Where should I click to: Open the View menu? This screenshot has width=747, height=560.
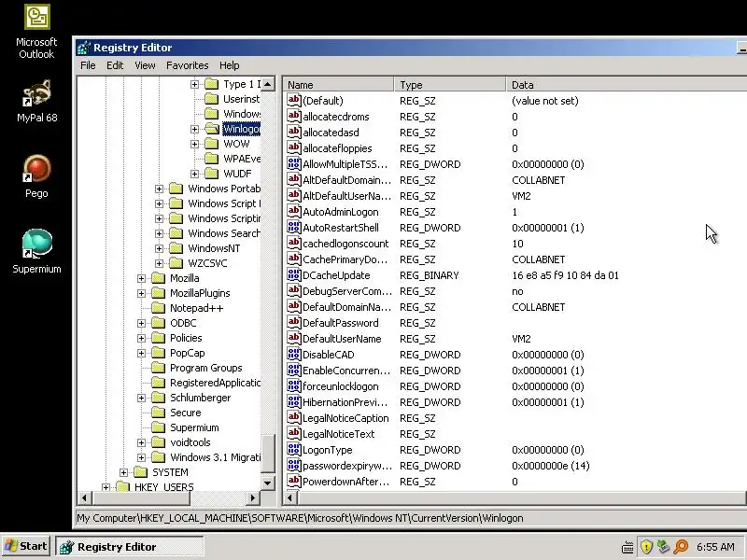(145, 65)
